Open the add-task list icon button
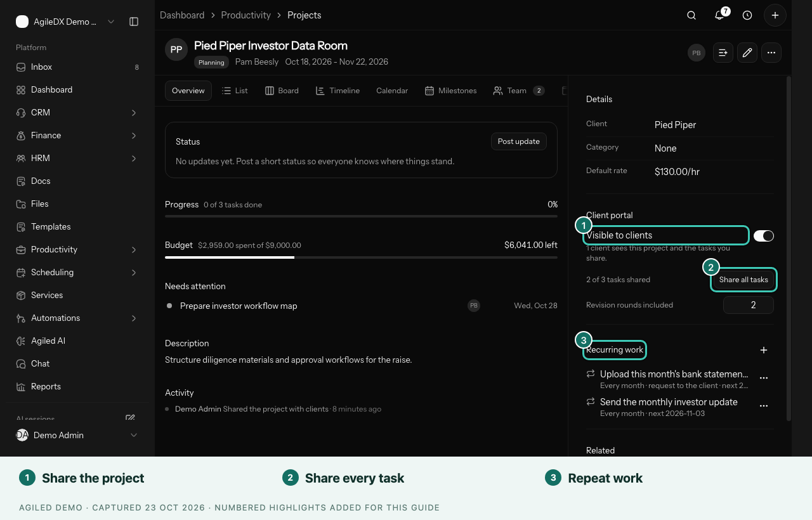 [723, 53]
